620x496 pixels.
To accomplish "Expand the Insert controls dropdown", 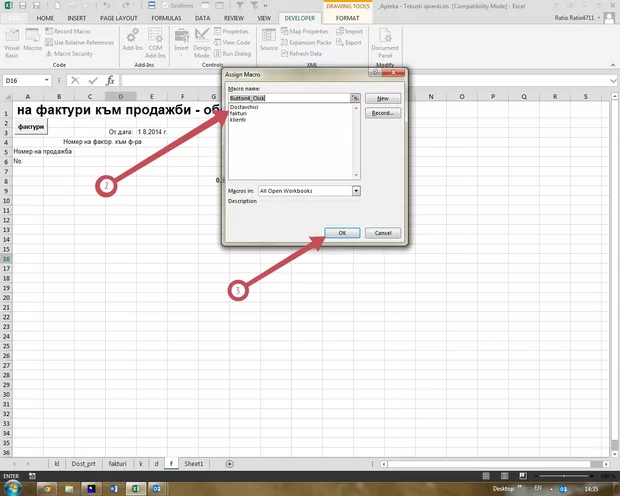I will [x=181, y=54].
